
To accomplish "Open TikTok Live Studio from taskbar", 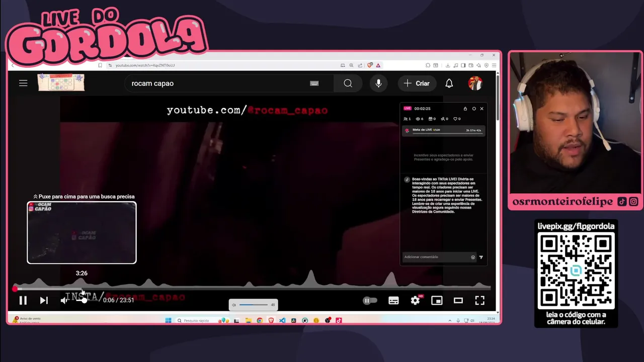I will click(339, 320).
